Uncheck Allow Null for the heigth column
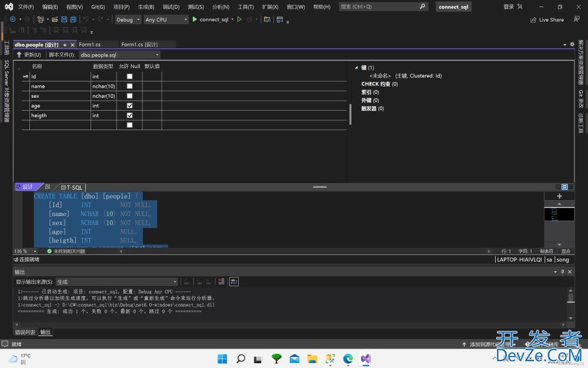The height and width of the screenshot is (368, 588). (130, 115)
